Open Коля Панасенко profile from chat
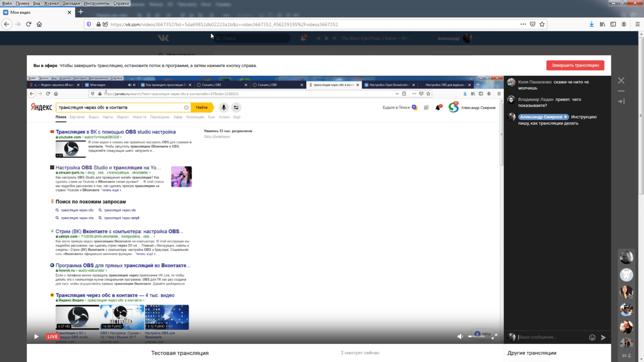This screenshot has height=362, width=644. click(535, 82)
